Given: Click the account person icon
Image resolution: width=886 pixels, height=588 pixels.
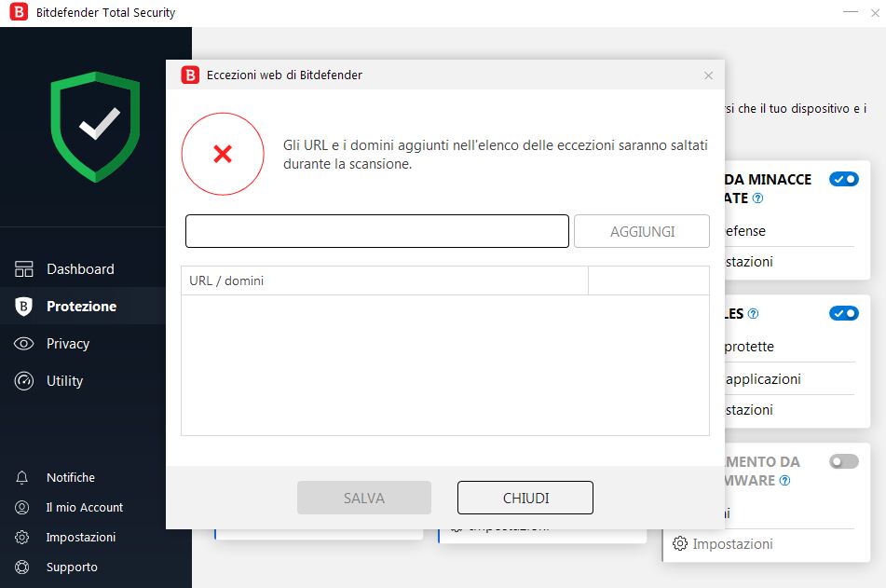Looking at the screenshot, I should click(22, 508).
